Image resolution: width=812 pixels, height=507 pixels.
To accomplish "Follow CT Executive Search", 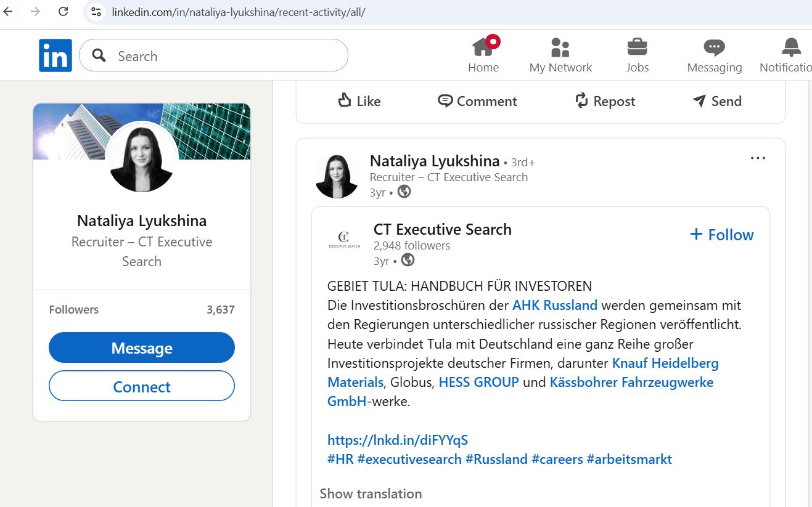I will coord(722,235).
